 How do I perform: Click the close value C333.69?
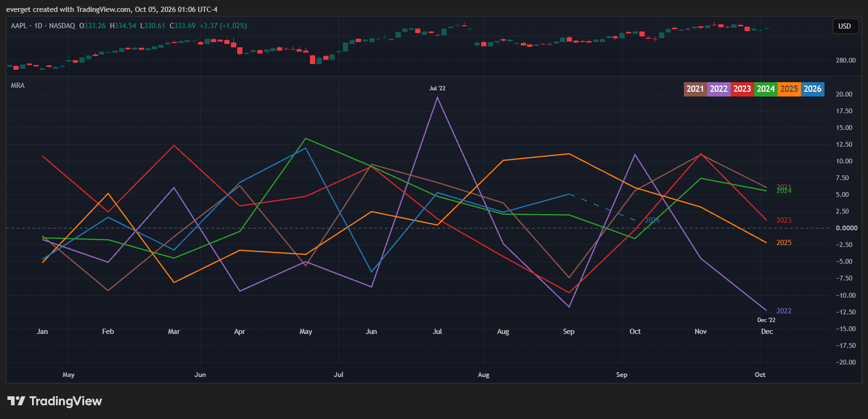click(x=183, y=26)
